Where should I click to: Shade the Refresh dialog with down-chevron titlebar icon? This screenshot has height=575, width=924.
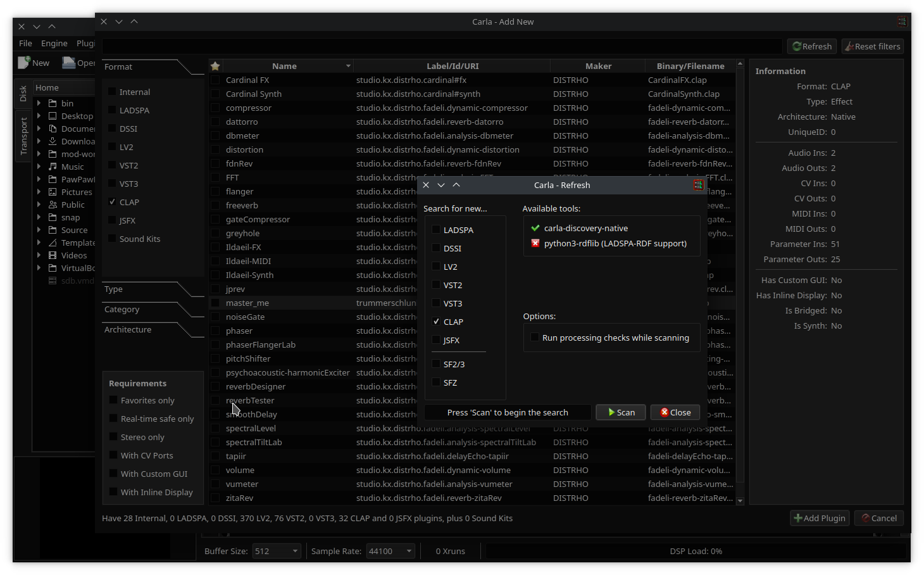click(441, 185)
